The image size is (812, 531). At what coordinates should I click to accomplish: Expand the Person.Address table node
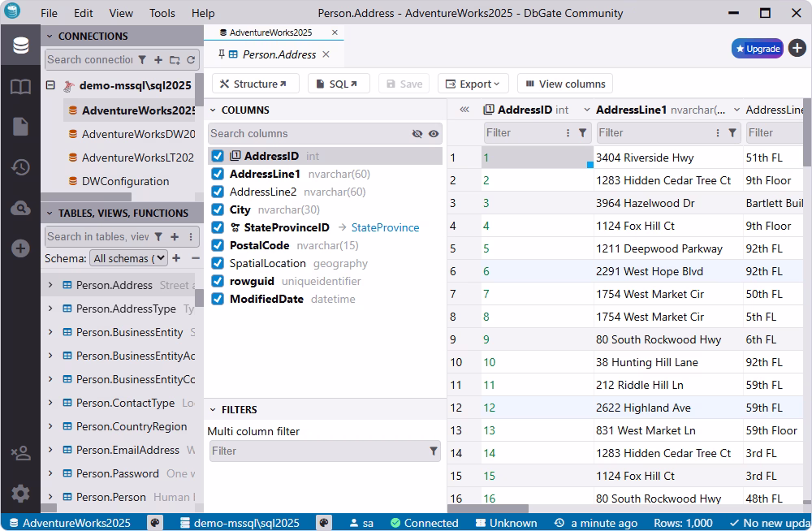50,285
